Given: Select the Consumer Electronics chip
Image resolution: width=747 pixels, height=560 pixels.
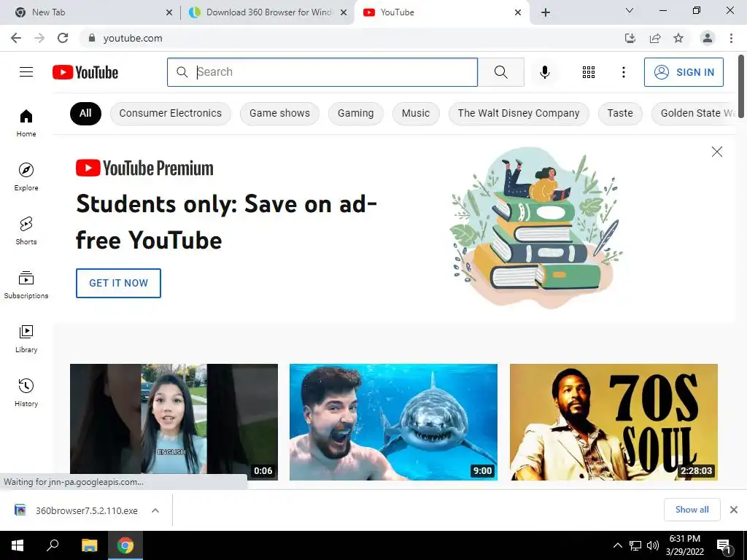Looking at the screenshot, I should tap(170, 113).
